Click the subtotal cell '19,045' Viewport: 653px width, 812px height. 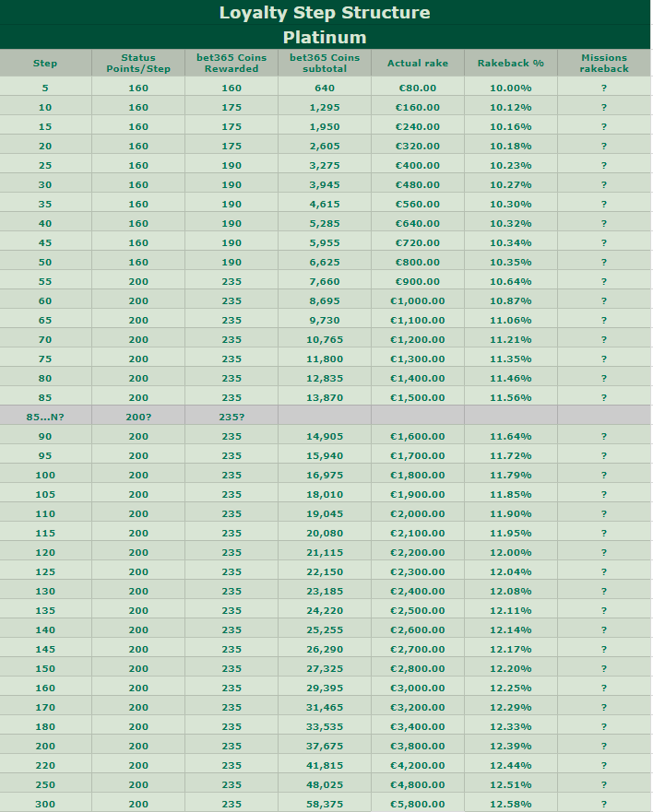tap(325, 513)
